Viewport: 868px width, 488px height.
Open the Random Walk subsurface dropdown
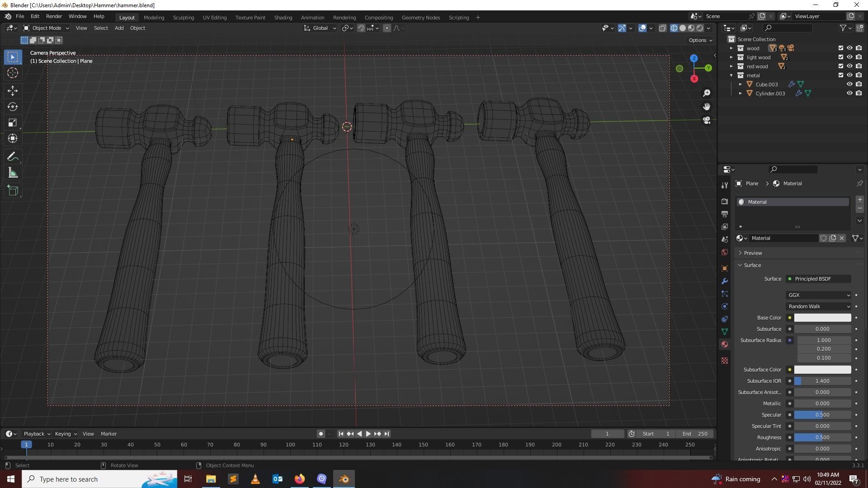tap(819, 306)
